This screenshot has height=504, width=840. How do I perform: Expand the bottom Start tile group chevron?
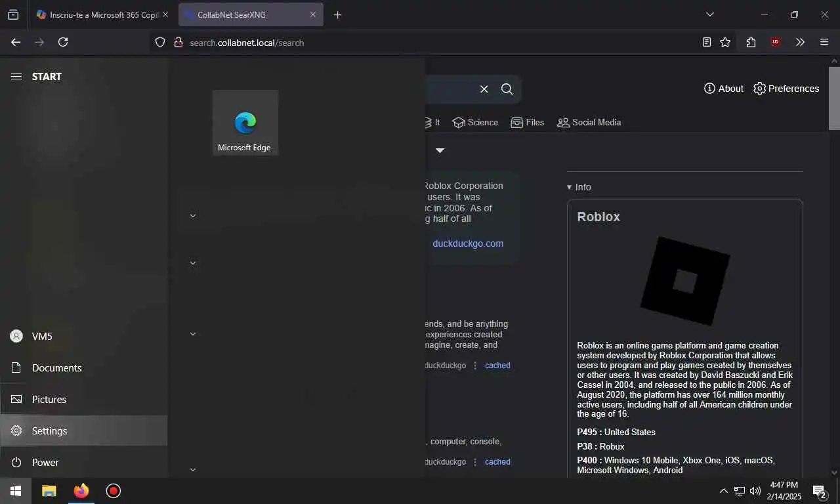coord(193,470)
